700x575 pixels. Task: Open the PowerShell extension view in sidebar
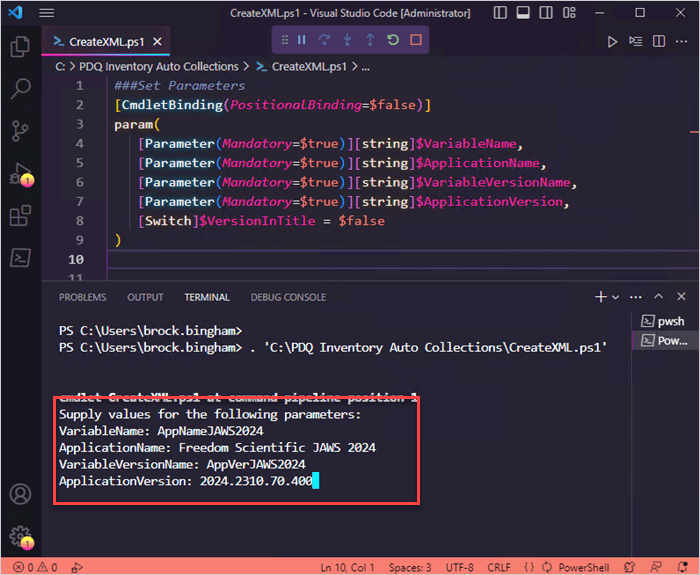coord(20,258)
